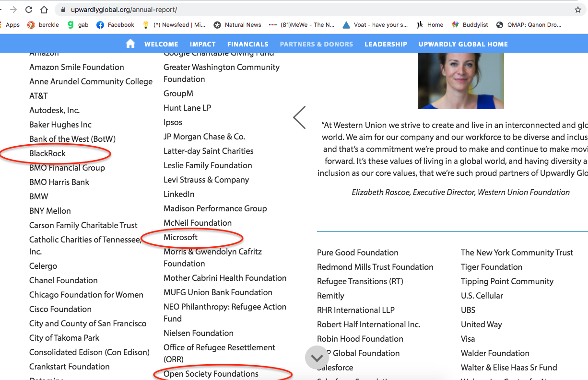588x380 pixels.
Task: Open the berckle bookmark
Action: point(43,25)
